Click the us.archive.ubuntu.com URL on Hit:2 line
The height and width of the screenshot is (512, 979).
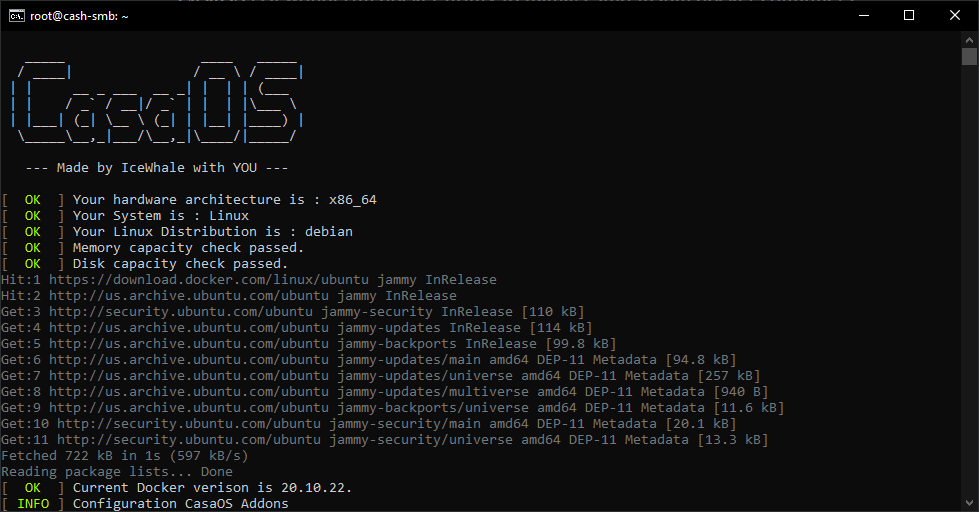click(x=189, y=296)
